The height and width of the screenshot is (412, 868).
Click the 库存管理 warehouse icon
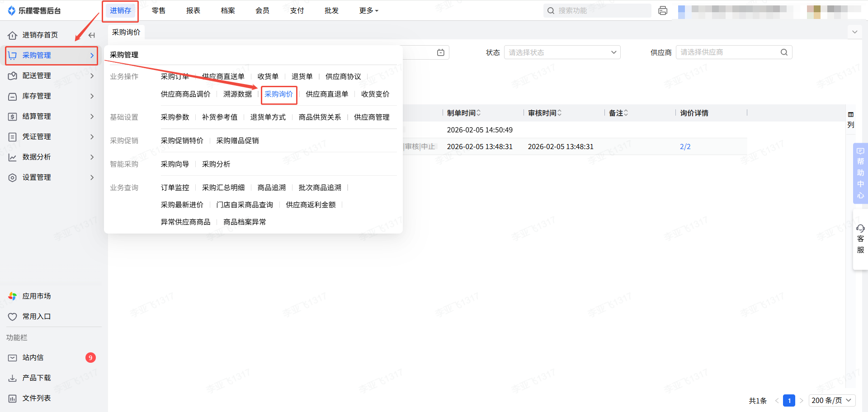point(13,96)
